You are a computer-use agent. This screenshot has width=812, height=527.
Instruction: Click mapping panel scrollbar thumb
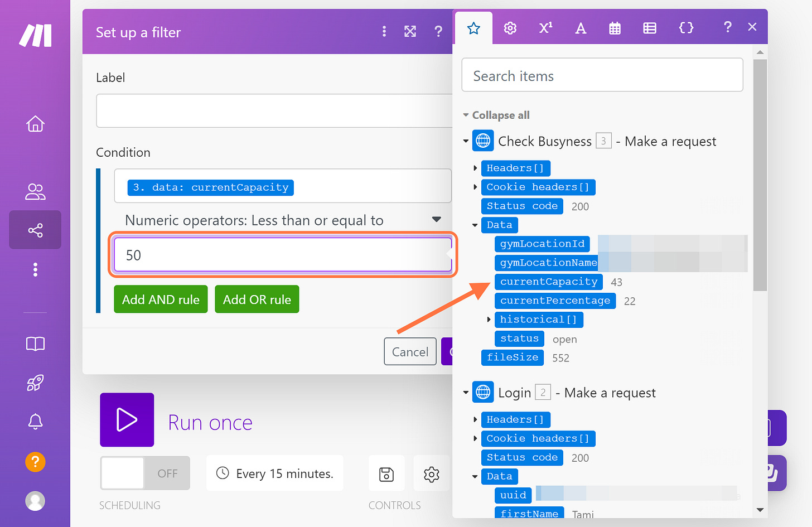pos(760,175)
